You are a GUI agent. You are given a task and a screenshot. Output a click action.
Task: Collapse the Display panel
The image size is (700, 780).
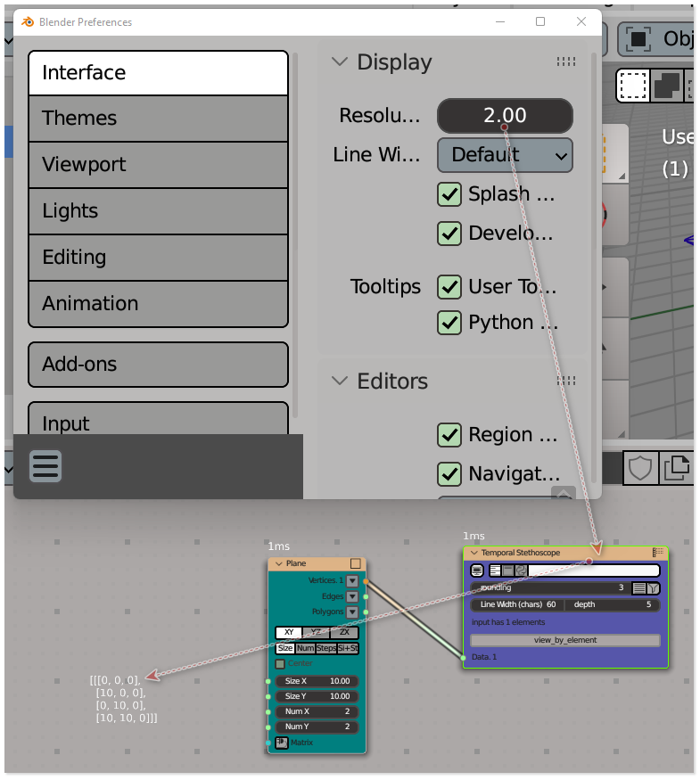[339, 62]
